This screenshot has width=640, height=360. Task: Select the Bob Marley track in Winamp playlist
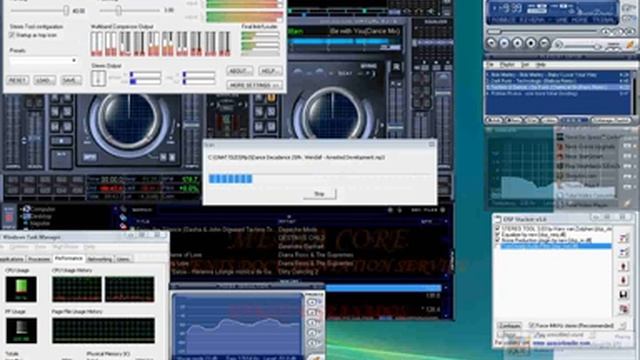558,75
